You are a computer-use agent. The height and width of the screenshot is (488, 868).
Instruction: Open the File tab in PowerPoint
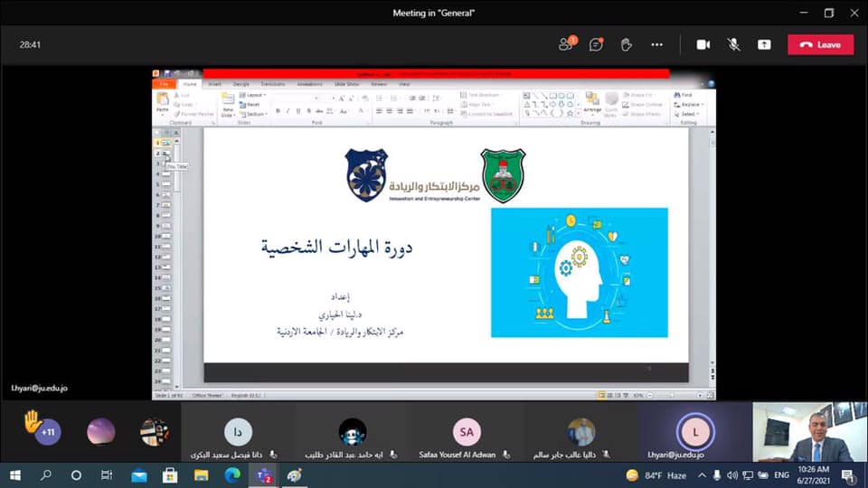164,84
